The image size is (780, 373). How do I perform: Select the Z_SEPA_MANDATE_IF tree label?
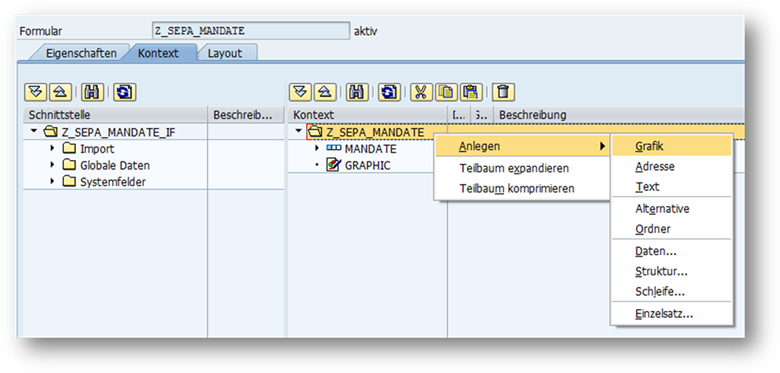click(118, 132)
